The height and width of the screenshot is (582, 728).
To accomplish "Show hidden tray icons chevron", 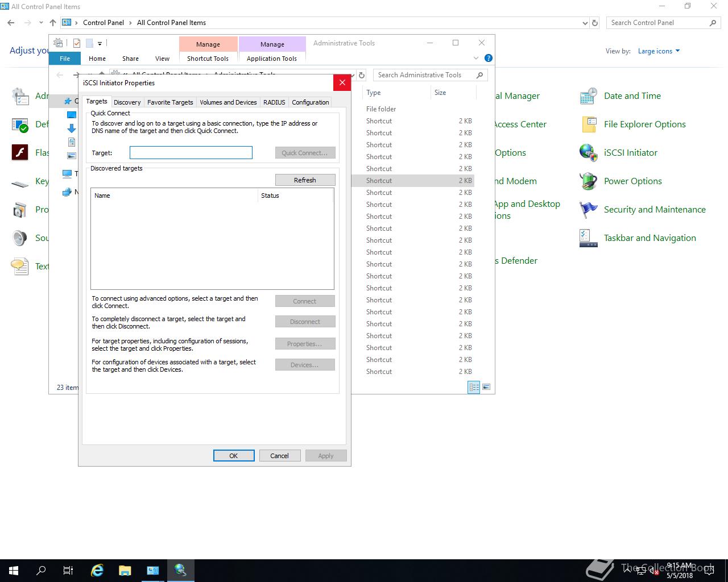I will coord(627,570).
